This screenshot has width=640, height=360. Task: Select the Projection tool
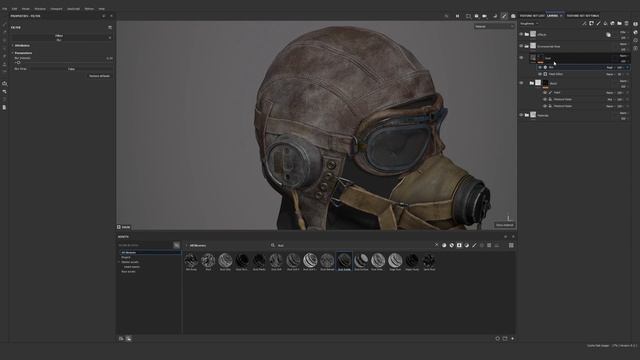[4, 40]
